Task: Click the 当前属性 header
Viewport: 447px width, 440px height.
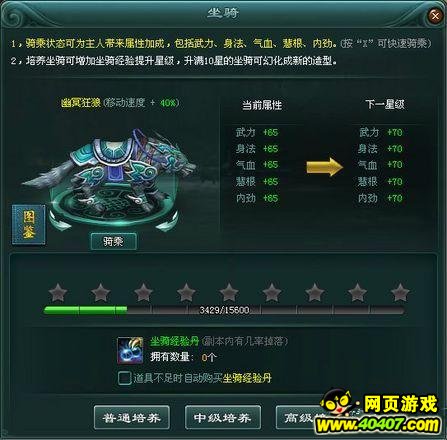Action: 262,105
